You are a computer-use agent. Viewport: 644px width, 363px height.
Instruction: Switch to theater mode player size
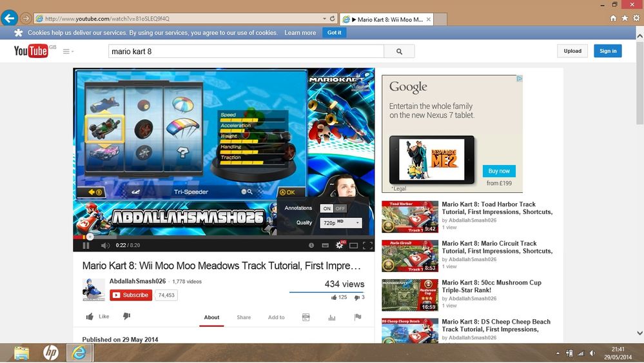pyautogui.click(x=354, y=246)
